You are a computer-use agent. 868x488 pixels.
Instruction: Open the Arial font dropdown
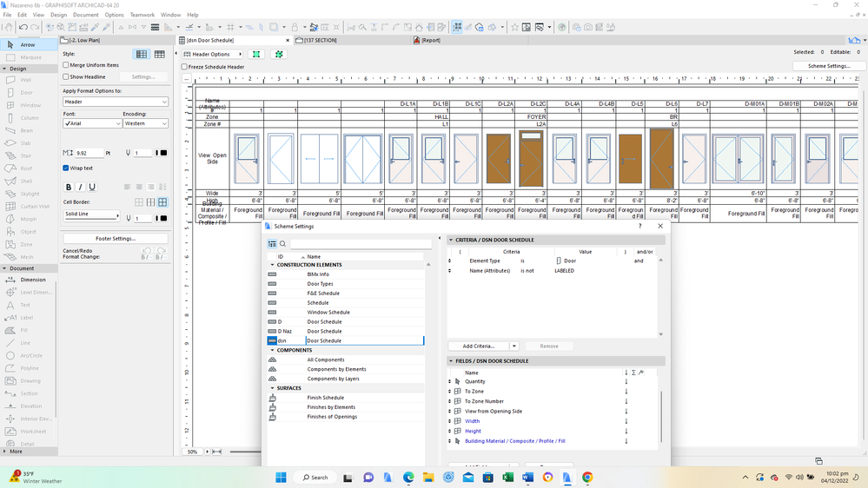(x=92, y=124)
